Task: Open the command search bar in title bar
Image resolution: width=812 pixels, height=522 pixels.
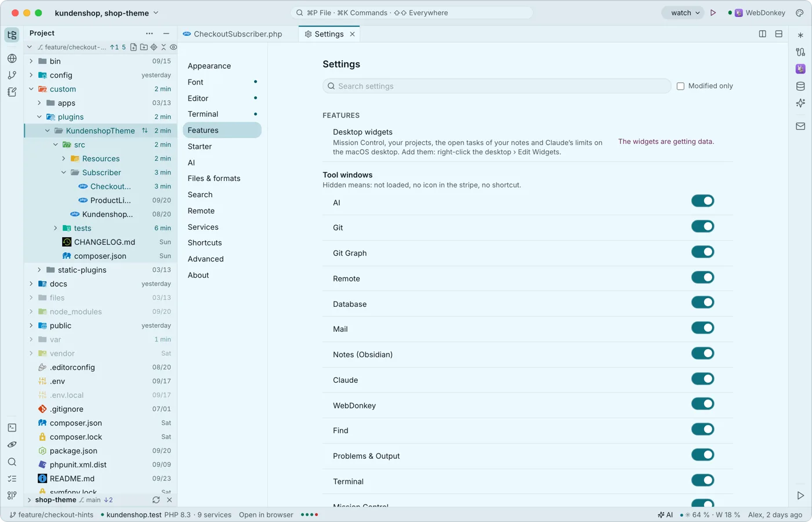Action: coord(412,13)
